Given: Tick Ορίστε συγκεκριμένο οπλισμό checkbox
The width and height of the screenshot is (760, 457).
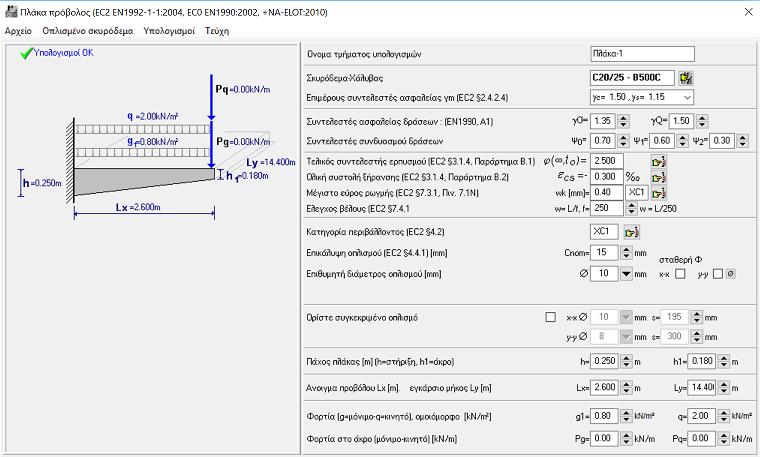Looking at the screenshot, I should coord(550,317).
